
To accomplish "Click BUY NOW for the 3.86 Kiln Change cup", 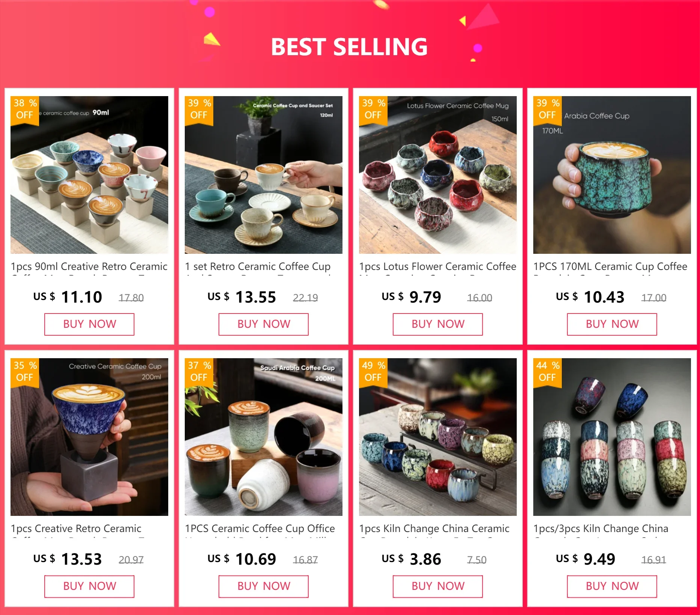I will 438,586.
